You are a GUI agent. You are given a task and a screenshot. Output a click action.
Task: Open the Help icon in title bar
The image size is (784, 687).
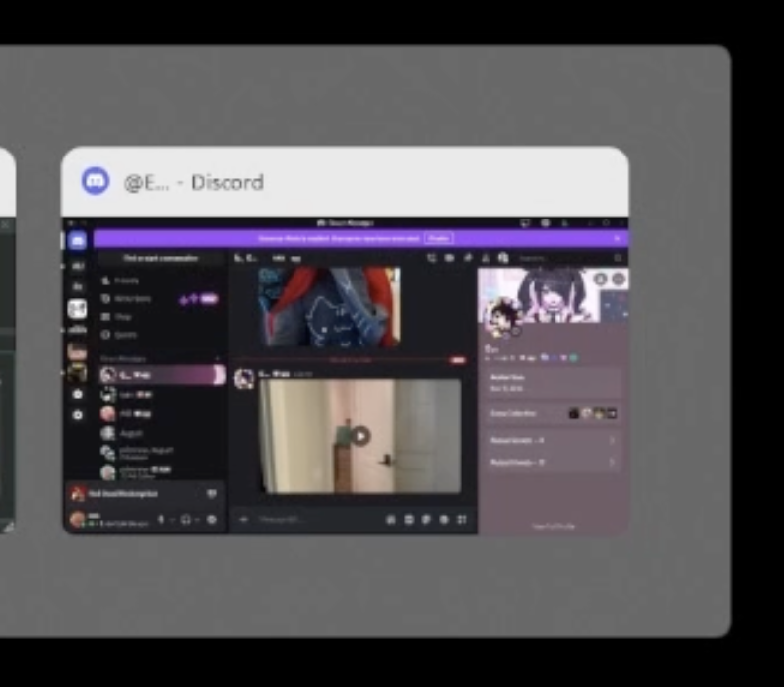click(546, 223)
